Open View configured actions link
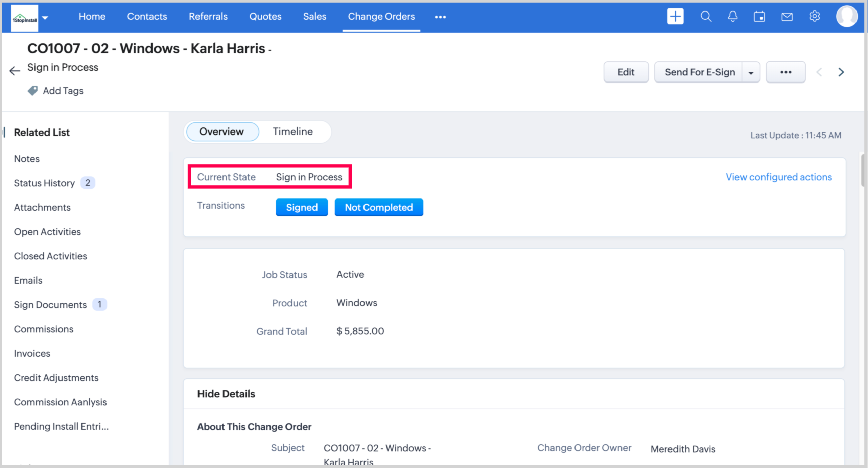Image resolution: width=868 pixels, height=468 pixels. (779, 177)
